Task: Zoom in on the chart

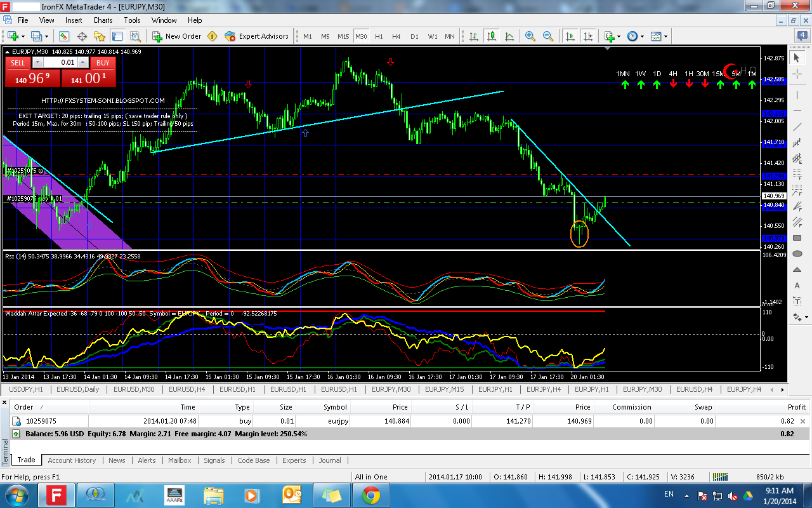Action: (x=530, y=36)
